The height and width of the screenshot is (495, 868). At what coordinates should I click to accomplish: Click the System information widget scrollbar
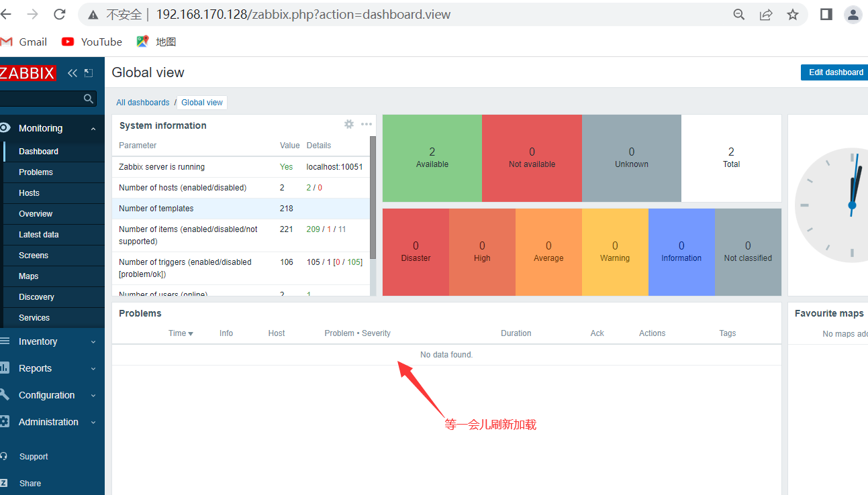(x=373, y=197)
